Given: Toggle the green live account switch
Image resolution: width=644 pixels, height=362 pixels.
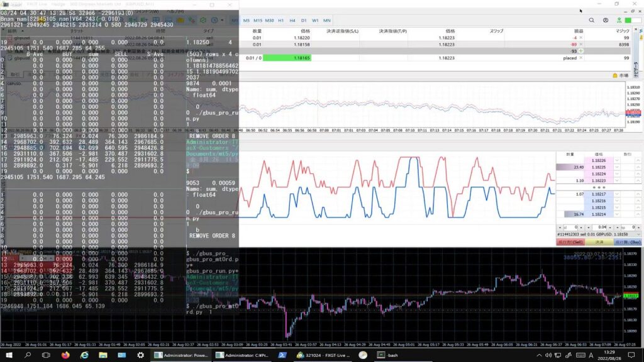Looking at the screenshot, I should pyautogui.click(x=628, y=20).
